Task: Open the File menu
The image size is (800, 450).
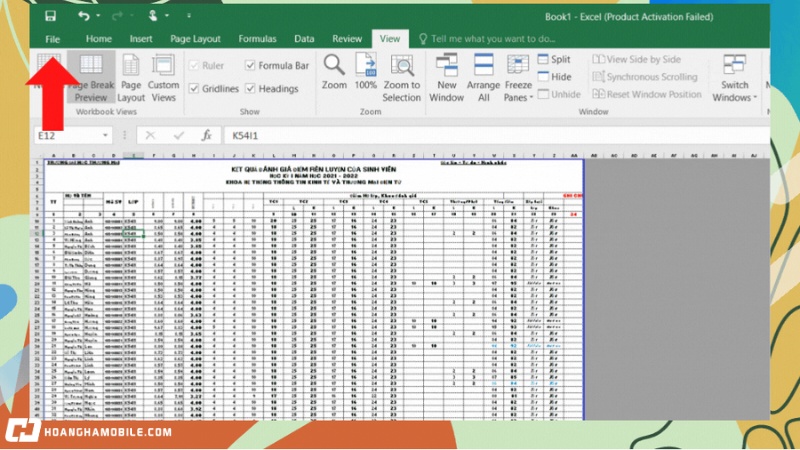Action: 52,39
